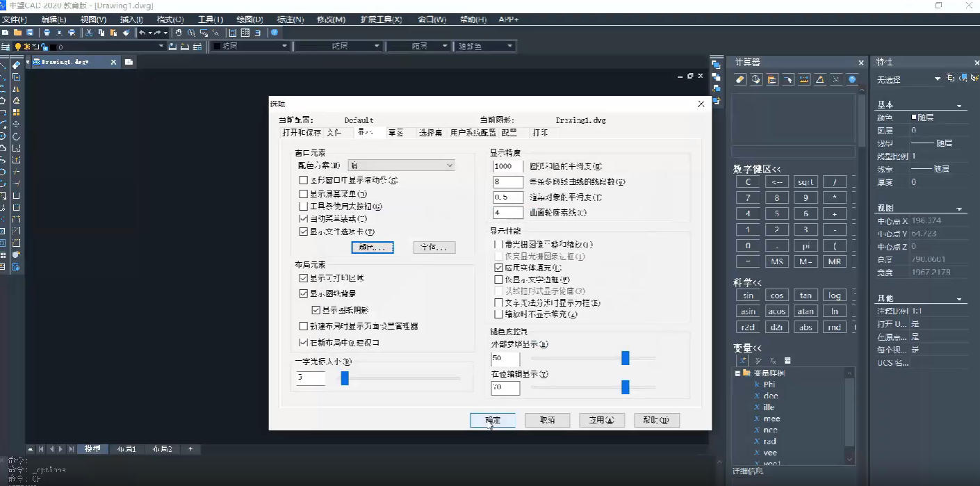Image resolution: width=980 pixels, height=486 pixels.
Task: Click the layer lightbulb icon in the layers toolbar
Action: coord(17,47)
